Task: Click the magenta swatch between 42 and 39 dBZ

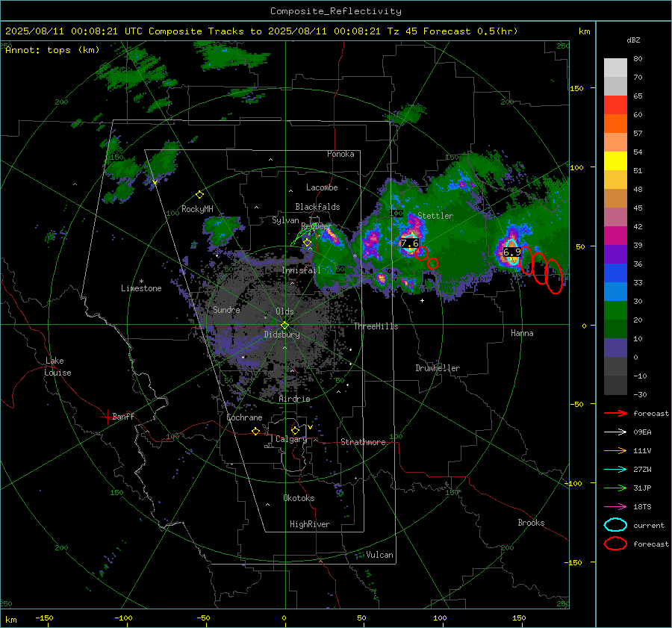Action: coord(615,236)
